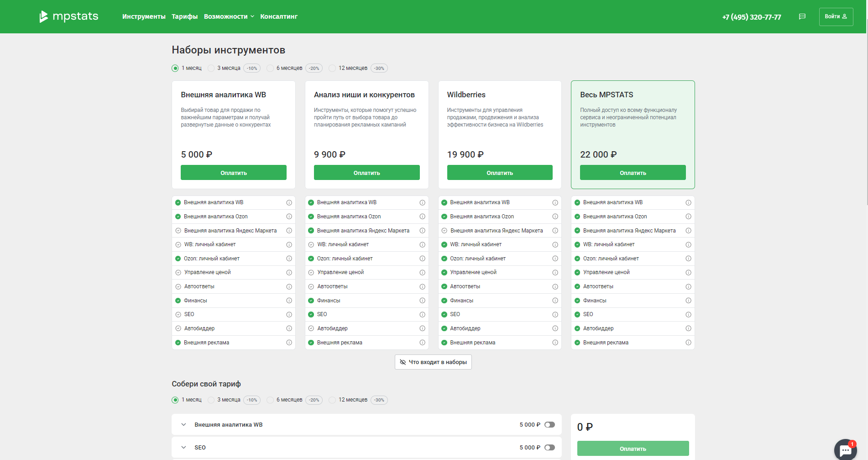Info icon for Внешняя аналитика Яндекс Маркета, Анализ ниши plan
This screenshot has width=868, height=460.
422,231
